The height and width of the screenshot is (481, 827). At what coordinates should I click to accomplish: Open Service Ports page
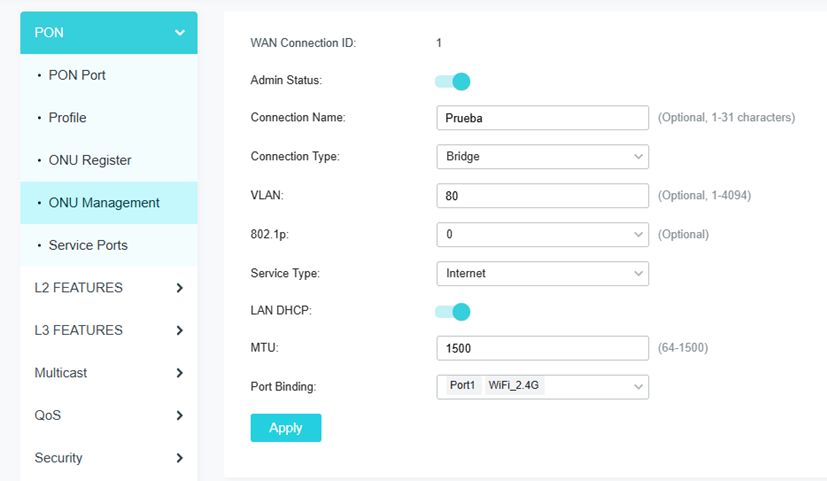(x=109, y=245)
